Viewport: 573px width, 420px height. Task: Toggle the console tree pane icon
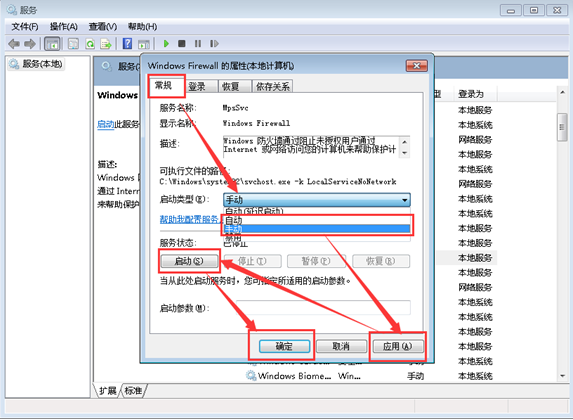[52, 44]
